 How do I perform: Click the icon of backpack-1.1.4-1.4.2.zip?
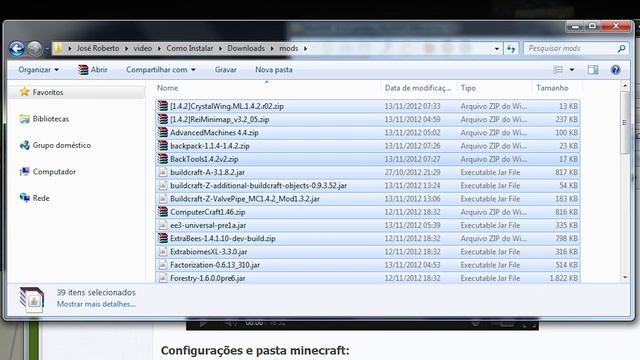tap(163, 146)
